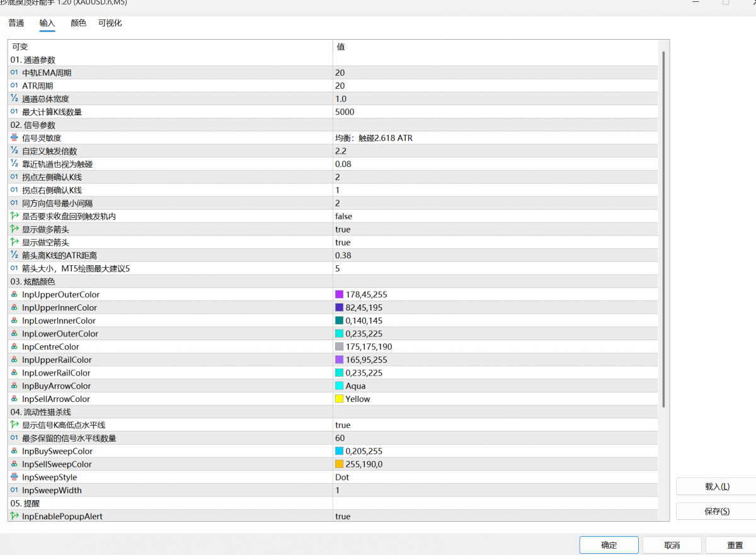This screenshot has width=756, height=555.
Task: Click the fraction icon beside 箭头离K线的ATR距离
Action: coord(14,255)
